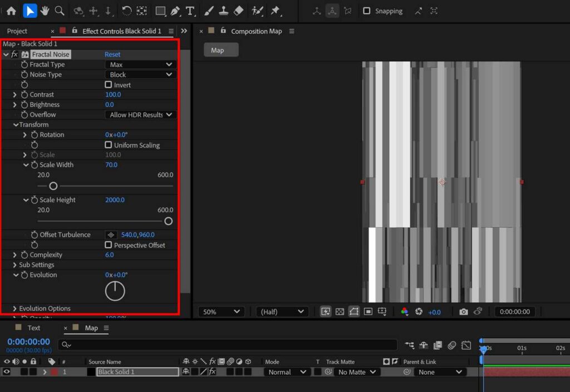
Task: Switch to the Text timeline tab
Action: (34, 328)
